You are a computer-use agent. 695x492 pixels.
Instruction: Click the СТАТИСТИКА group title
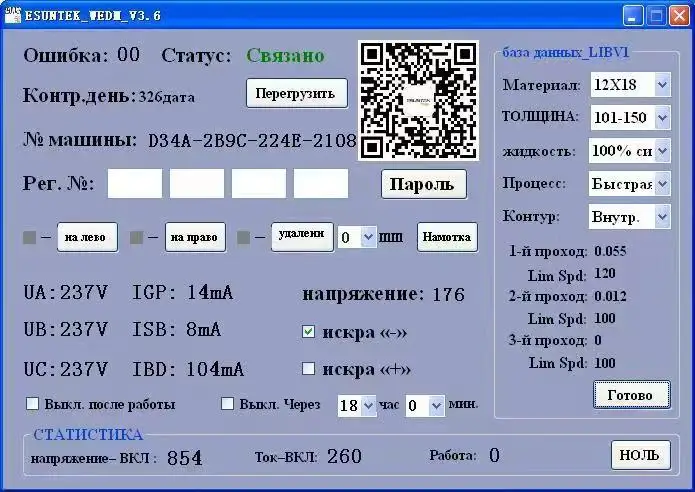click(x=88, y=435)
